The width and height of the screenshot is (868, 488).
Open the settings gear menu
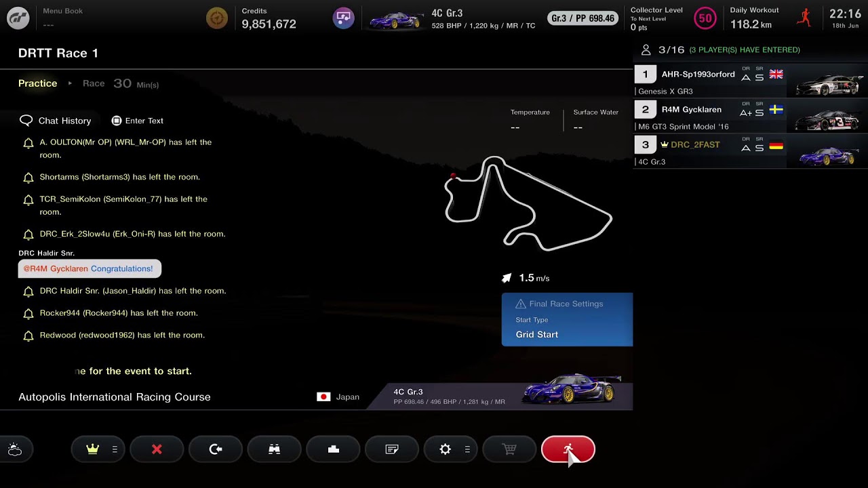pyautogui.click(x=450, y=449)
